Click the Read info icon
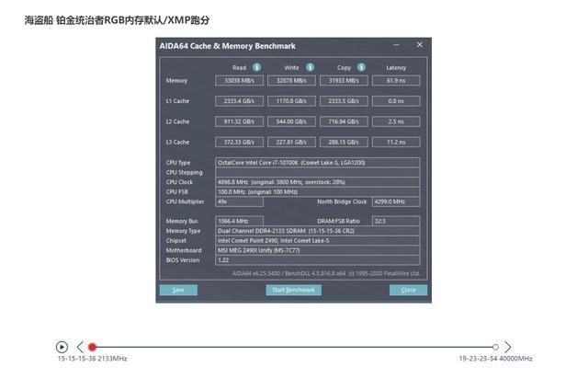 256,67
